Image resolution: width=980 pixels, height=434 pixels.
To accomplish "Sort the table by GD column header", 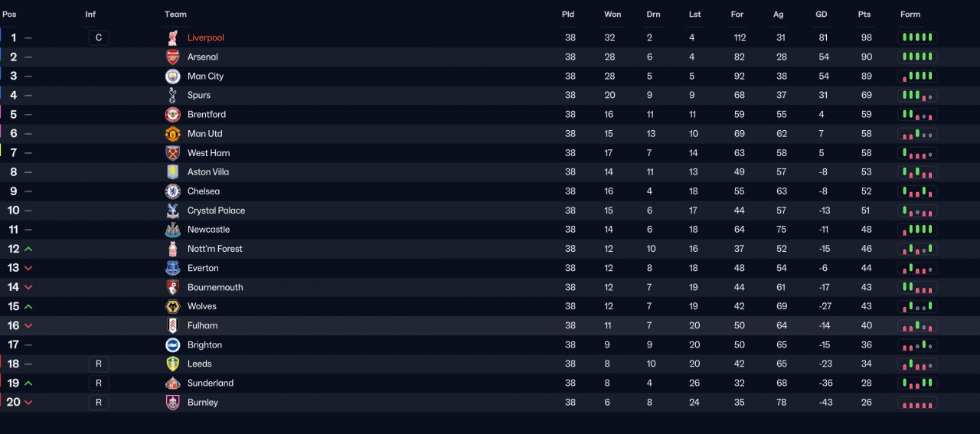I will coord(821,15).
